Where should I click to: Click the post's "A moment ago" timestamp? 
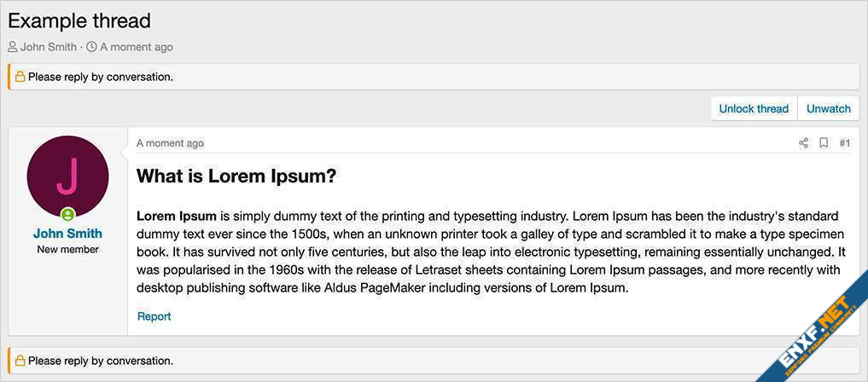[170, 143]
